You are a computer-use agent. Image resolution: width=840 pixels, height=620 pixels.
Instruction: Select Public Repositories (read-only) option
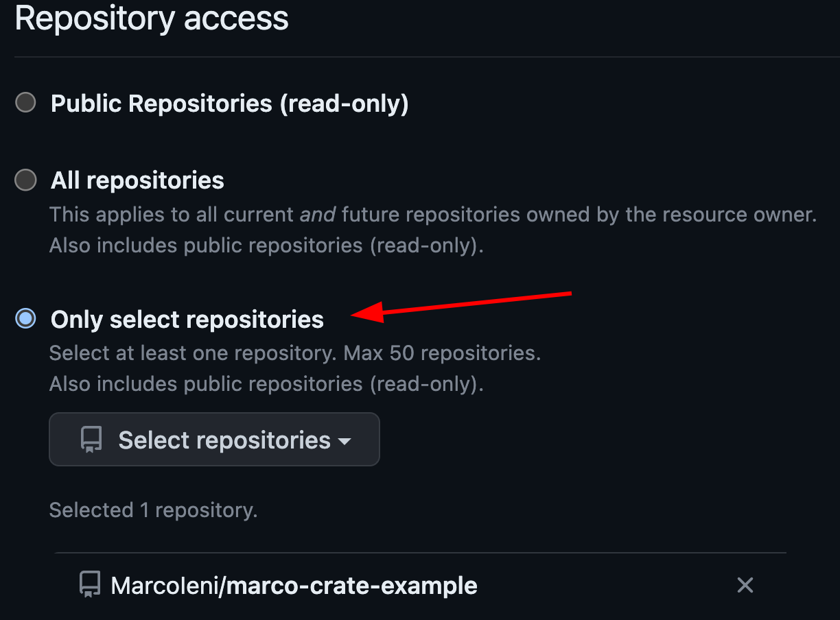25,103
